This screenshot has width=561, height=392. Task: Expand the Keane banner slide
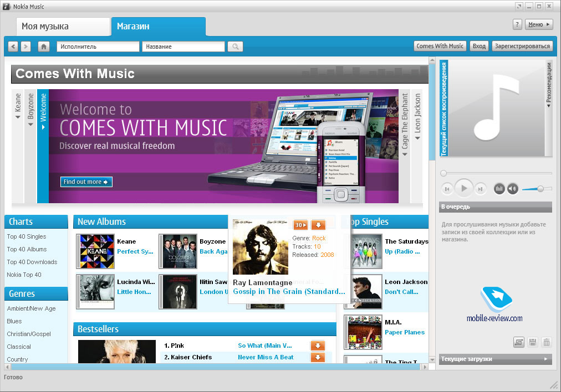(x=18, y=146)
